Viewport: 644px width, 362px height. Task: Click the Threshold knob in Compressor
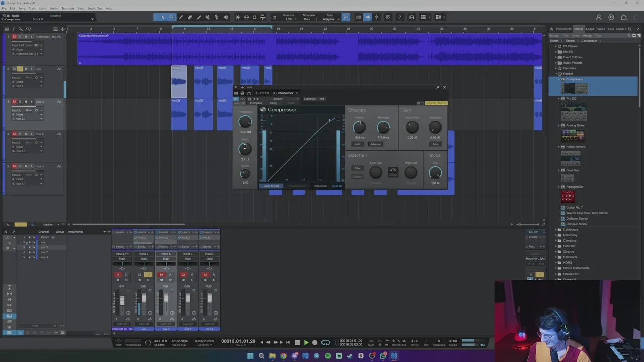tap(245, 122)
